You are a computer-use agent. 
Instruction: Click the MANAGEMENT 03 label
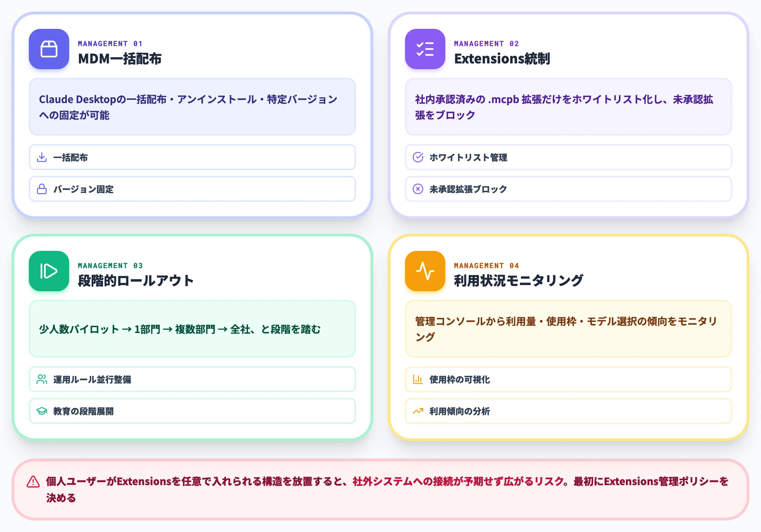[x=110, y=266]
